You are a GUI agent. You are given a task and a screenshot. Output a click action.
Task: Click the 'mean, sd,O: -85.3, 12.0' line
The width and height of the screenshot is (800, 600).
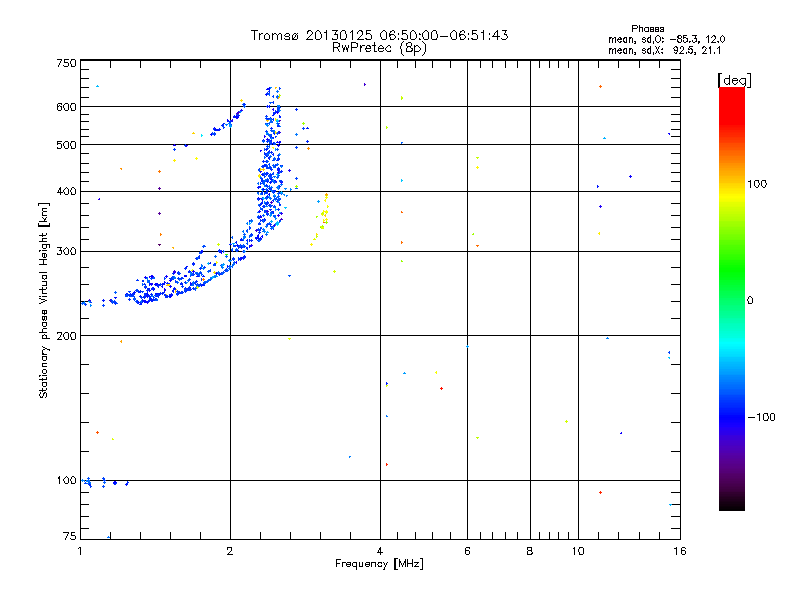click(666, 39)
